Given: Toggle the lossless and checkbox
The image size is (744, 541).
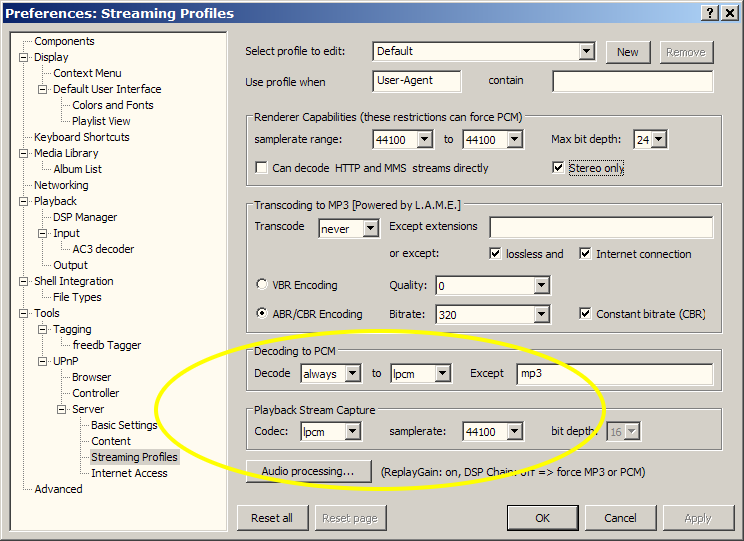Looking at the screenshot, I should (x=495, y=253).
